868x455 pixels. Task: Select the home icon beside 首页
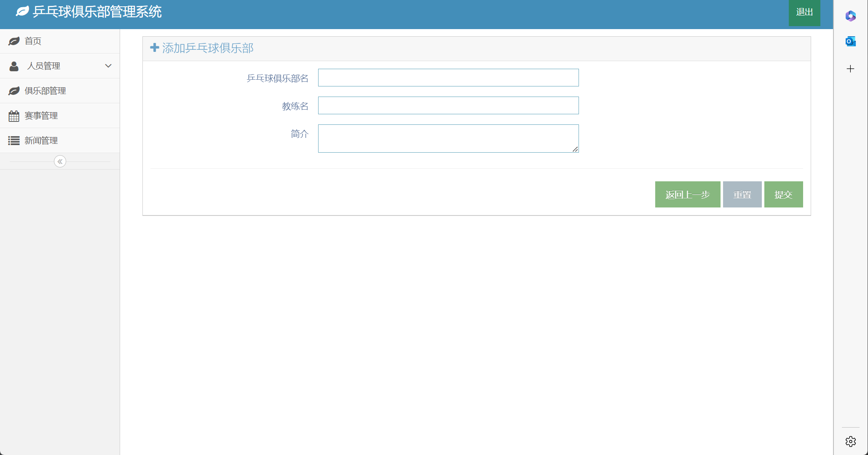pyautogui.click(x=14, y=41)
